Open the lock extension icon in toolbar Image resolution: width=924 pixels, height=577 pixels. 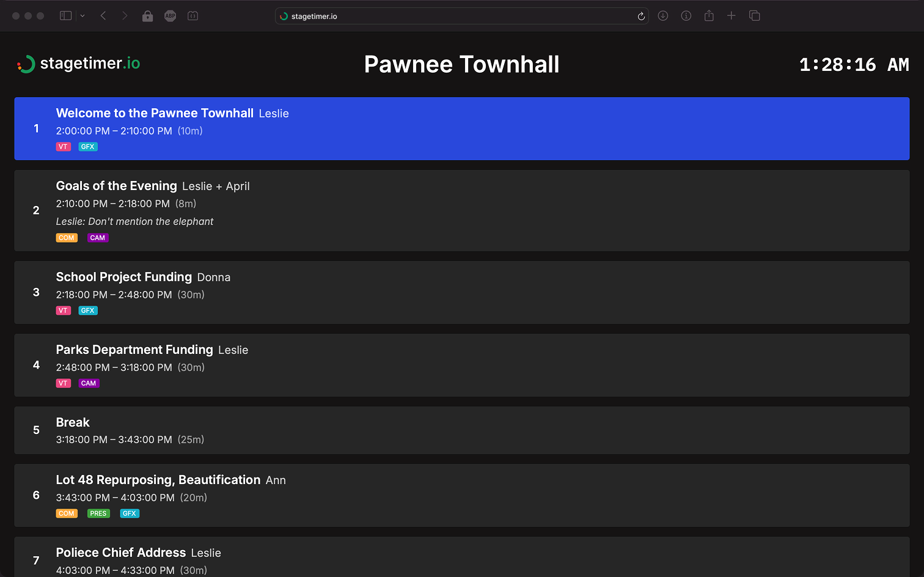[147, 16]
